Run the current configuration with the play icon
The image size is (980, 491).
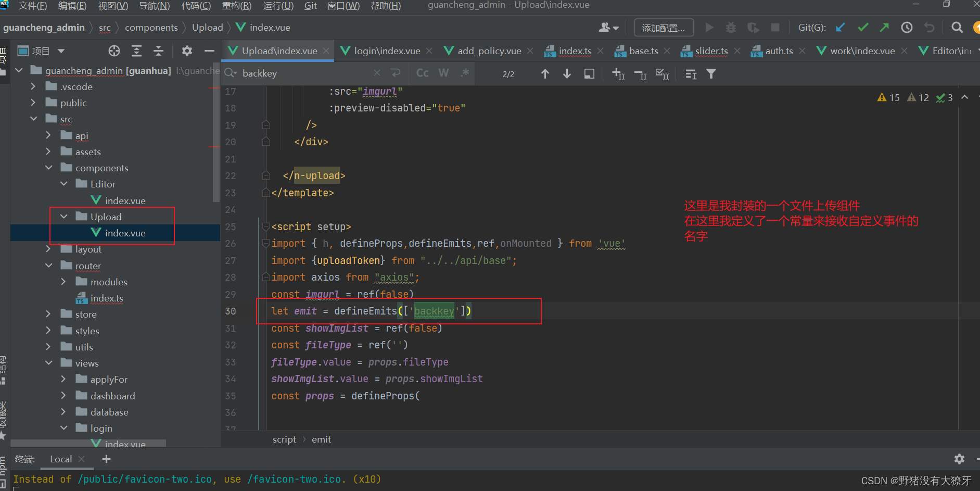(709, 27)
